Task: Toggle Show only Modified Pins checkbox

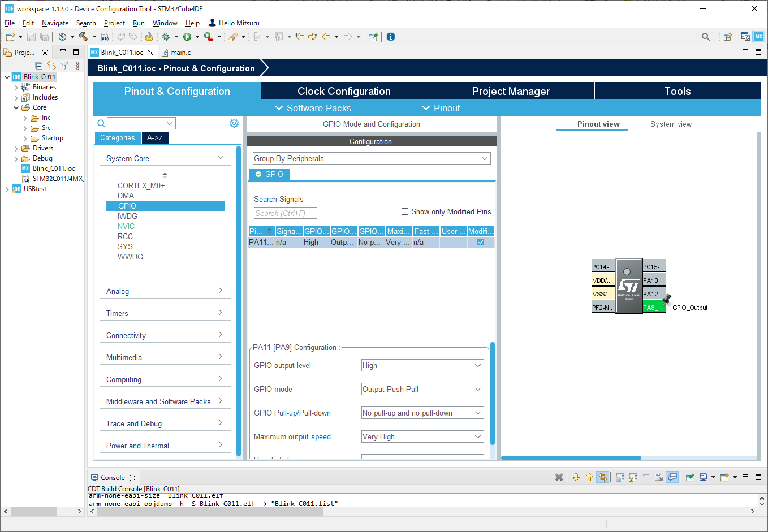Action: tap(405, 211)
